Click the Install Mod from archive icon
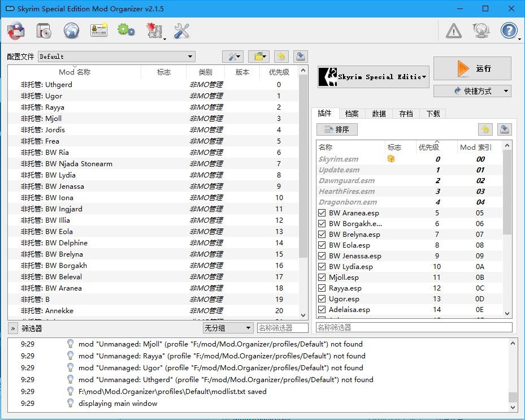The height and width of the screenshot is (420, 525). click(16, 31)
